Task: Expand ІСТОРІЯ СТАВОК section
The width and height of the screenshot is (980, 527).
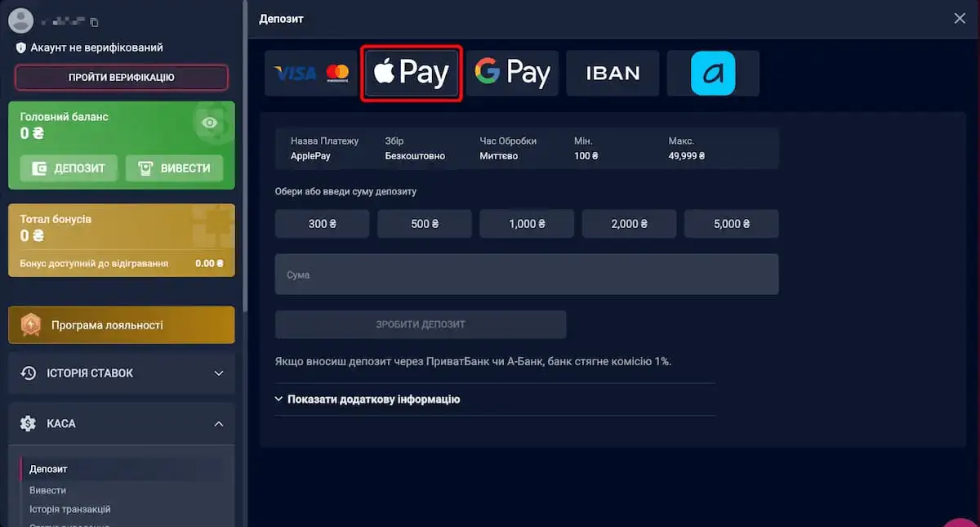Action: pyautogui.click(x=121, y=373)
